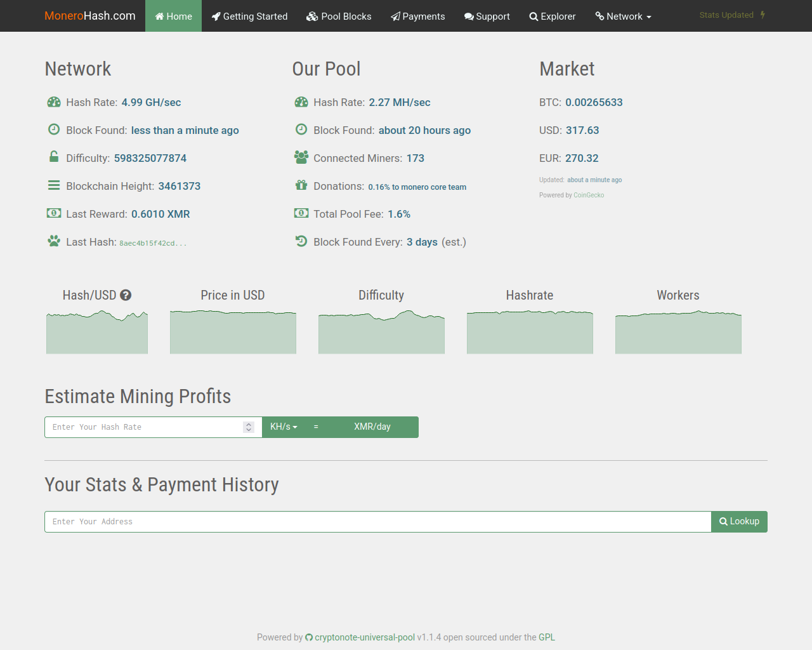Viewport: 812px width, 650px height.
Task: Click the paw icon beside Last Hash
Action: [54, 241]
